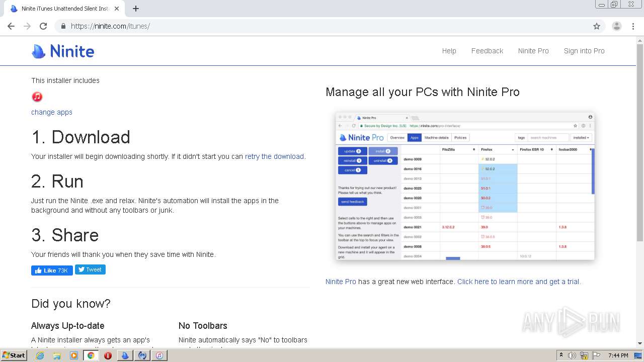Click the red iTunes app icon
The image size is (644, 362).
click(37, 97)
